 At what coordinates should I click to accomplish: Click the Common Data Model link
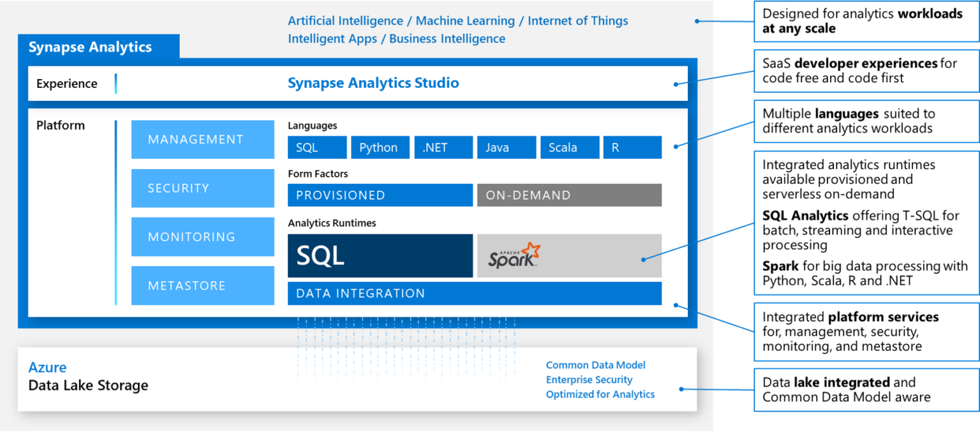[x=595, y=364]
